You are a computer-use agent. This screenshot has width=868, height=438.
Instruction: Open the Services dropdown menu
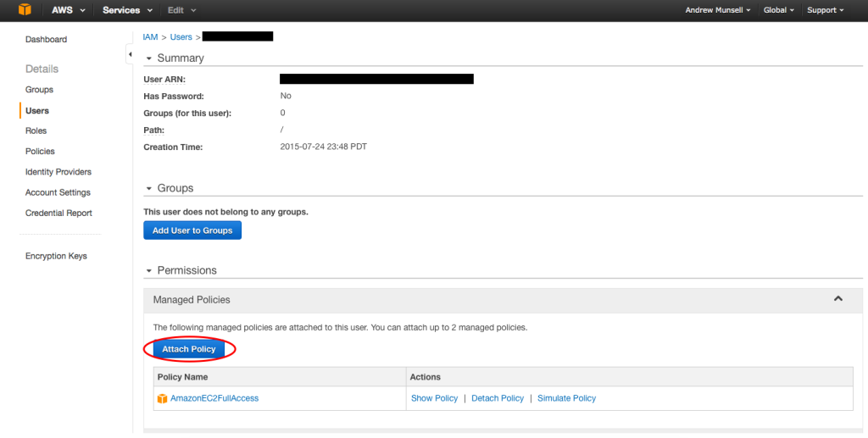127,10
